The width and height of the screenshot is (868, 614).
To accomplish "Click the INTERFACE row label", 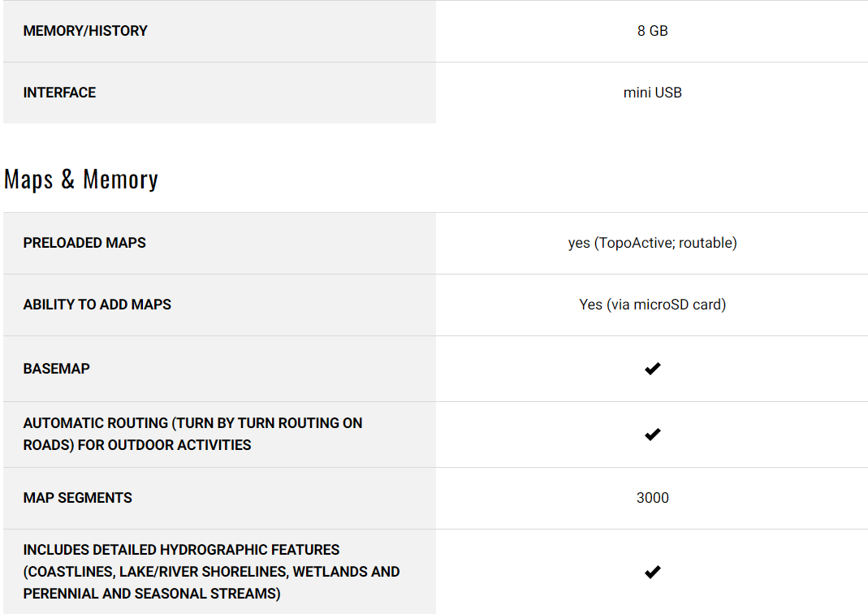I will pos(59,93).
